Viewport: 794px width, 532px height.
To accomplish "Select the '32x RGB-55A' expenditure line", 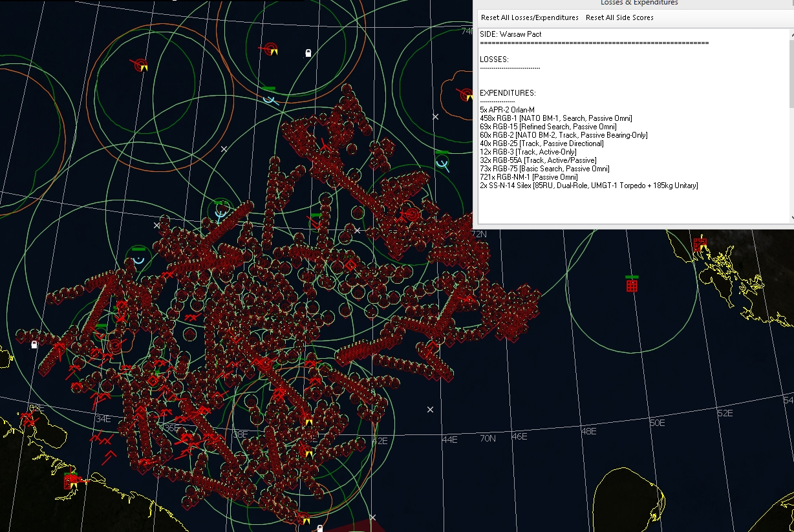I will (x=538, y=160).
